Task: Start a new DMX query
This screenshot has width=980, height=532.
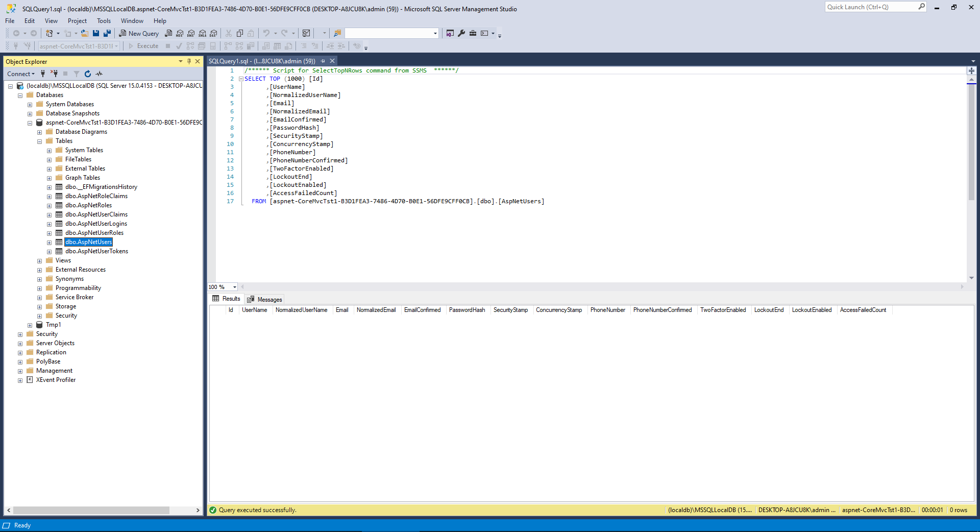Action: coord(191,33)
